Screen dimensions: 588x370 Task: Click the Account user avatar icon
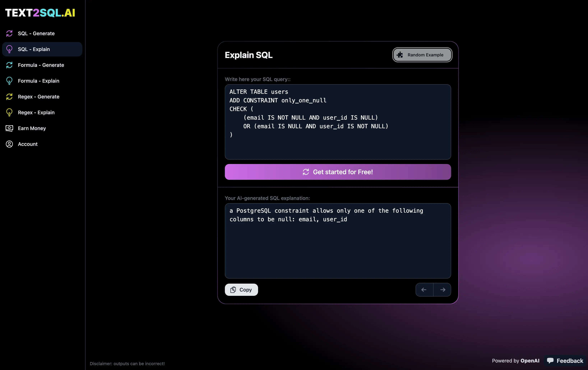pos(9,144)
